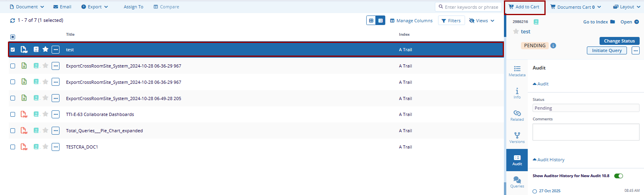
Task: Click into the Comments text box
Action: point(586,132)
